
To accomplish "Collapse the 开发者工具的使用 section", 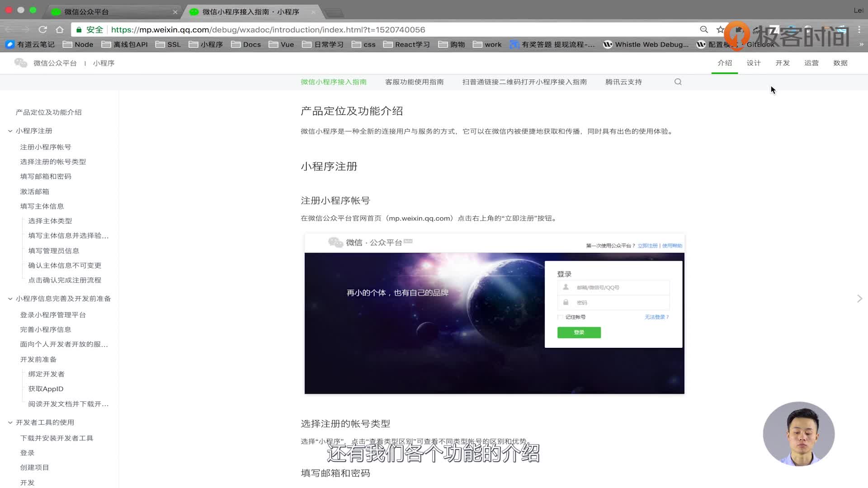I will 10,422.
